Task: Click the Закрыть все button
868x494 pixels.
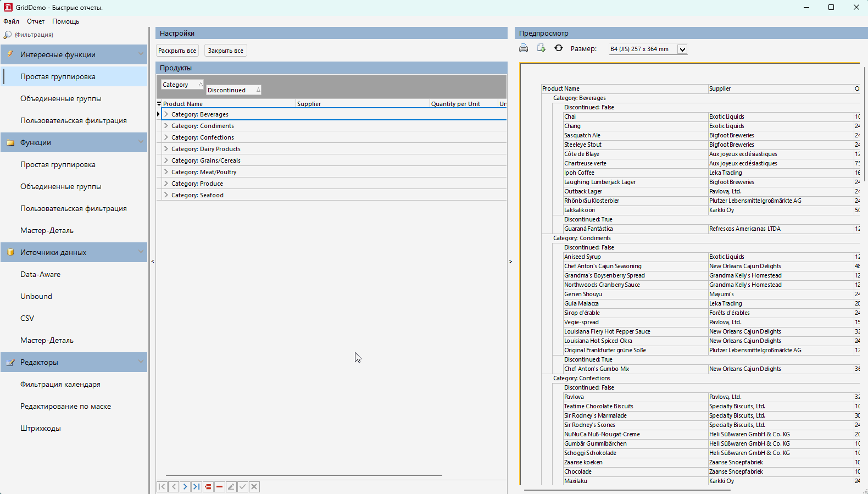Action: point(225,51)
